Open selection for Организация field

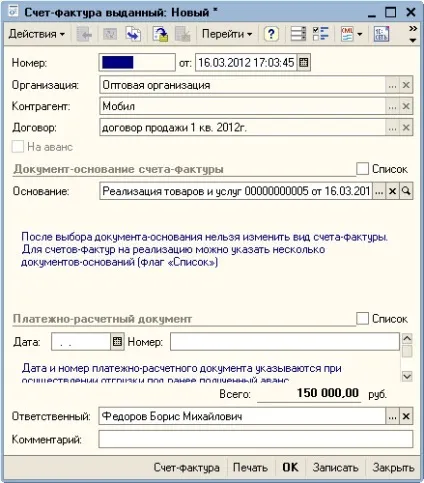click(x=392, y=85)
